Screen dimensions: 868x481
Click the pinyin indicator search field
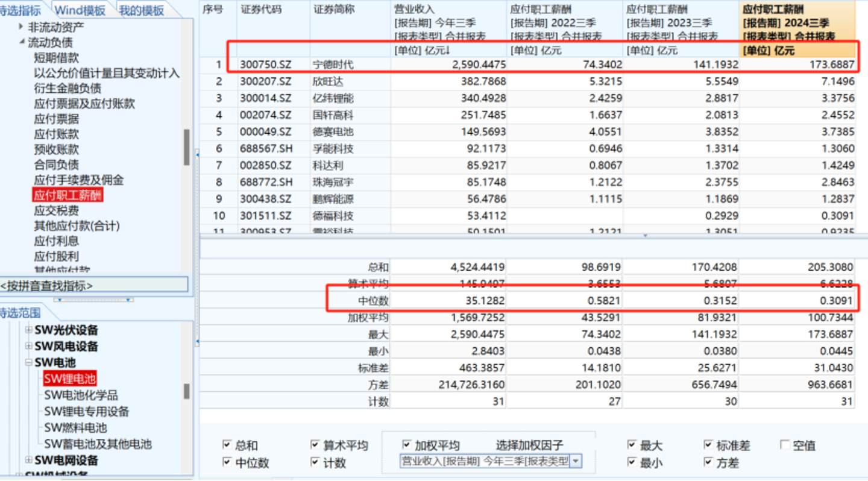[94, 285]
